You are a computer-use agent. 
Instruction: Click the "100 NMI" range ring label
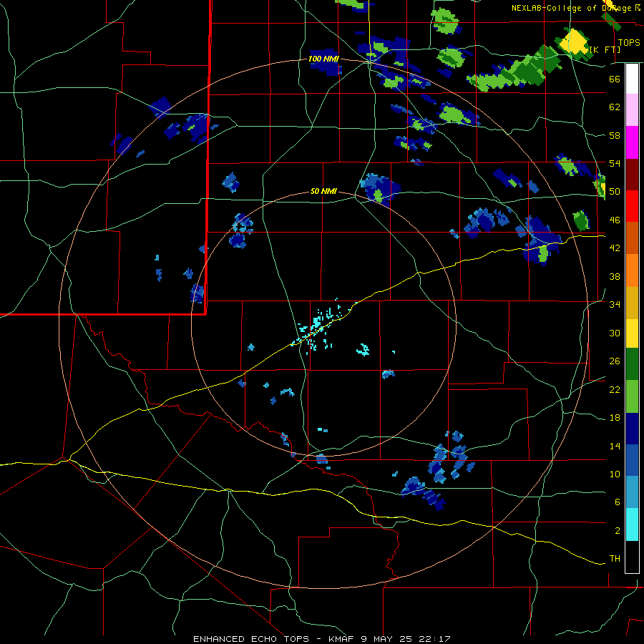(x=323, y=59)
